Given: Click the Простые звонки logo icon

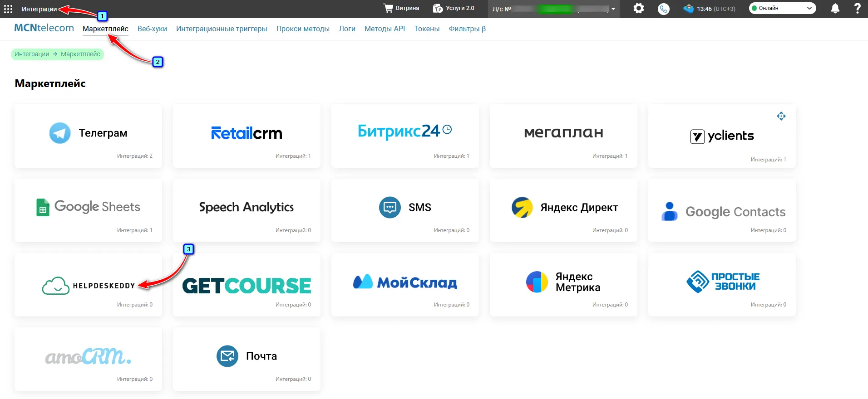Looking at the screenshot, I should pos(698,282).
